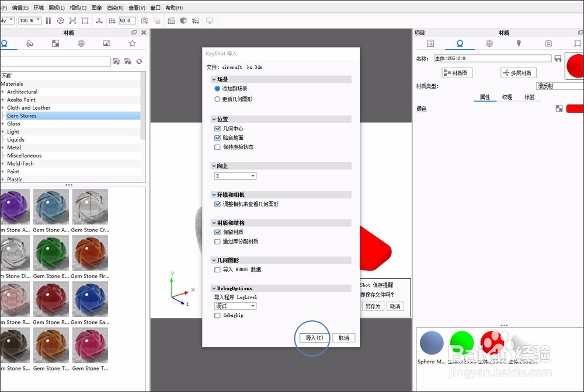The width and height of the screenshot is (584, 392).
Task: Enable the 导入 NURBS 数据 checkbox
Action: pyautogui.click(x=217, y=269)
